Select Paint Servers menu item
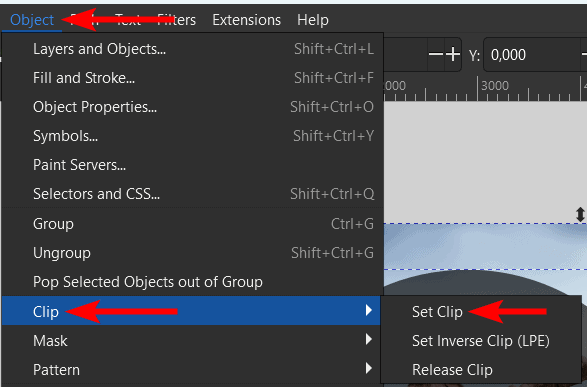Screen dimensions: 587x387 point(193,165)
